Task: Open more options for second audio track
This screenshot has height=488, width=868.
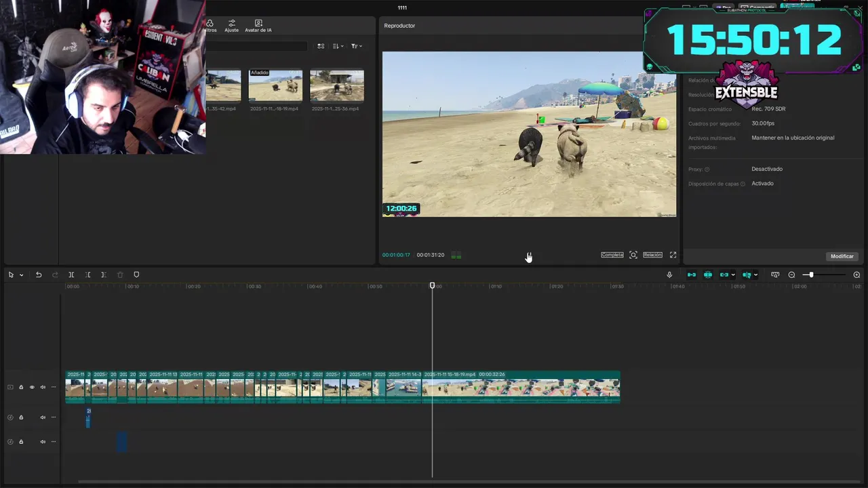Action: click(54, 442)
